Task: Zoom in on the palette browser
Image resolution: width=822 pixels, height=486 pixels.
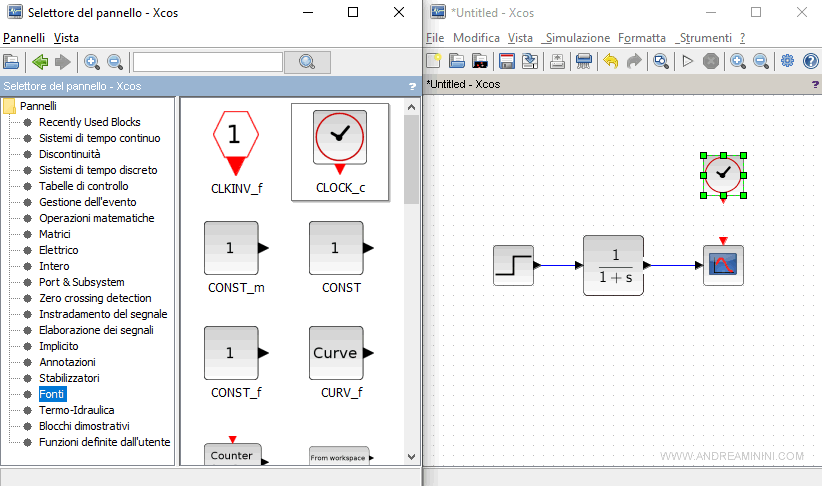Action: point(92,62)
